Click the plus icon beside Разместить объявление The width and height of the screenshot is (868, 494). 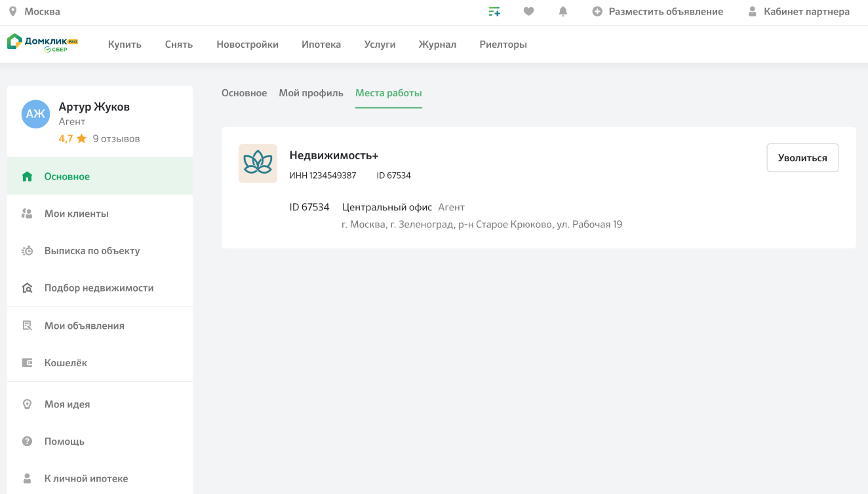[x=597, y=12]
